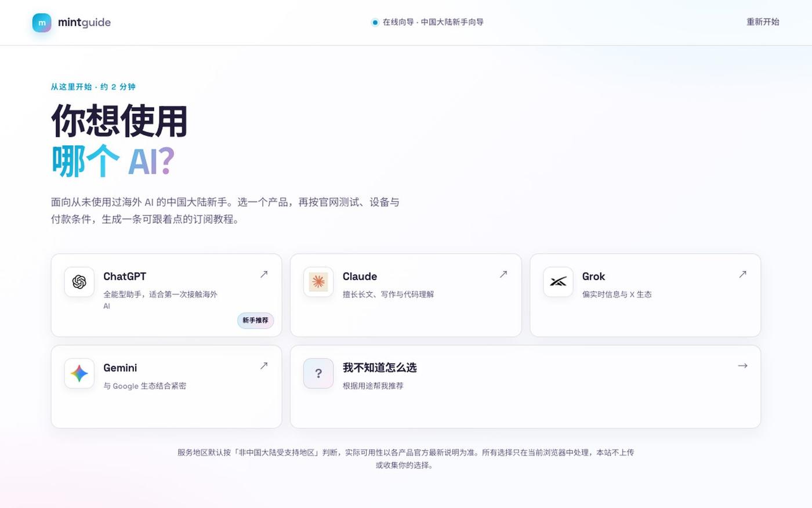Click 在线向导 · 中国大陆新手向导 status text

click(x=433, y=22)
